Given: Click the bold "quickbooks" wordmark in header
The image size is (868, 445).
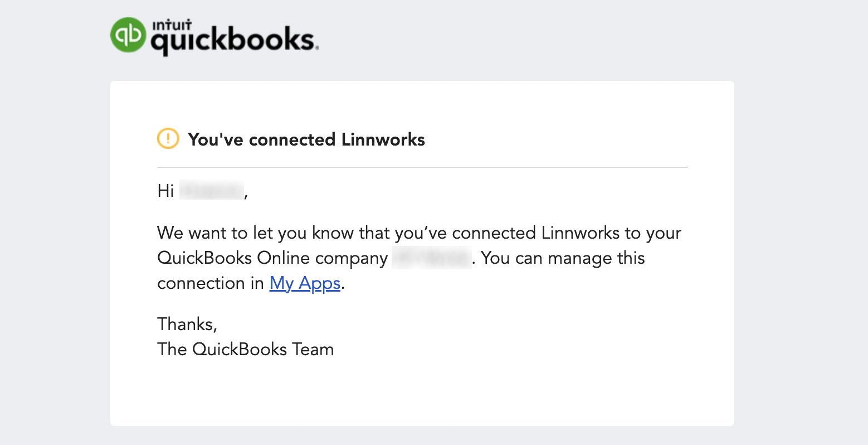Looking at the screenshot, I should click(234, 40).
